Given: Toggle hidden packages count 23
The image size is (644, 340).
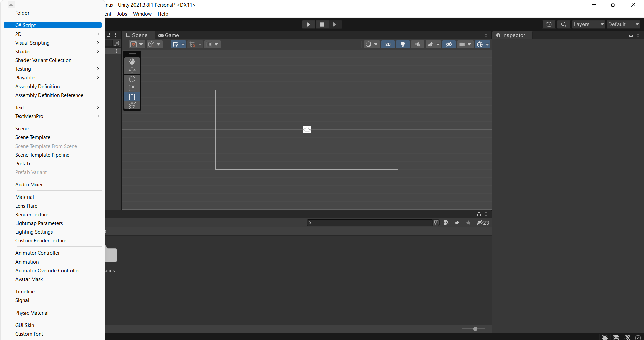Looking at the screenshot, I should 483,223.
